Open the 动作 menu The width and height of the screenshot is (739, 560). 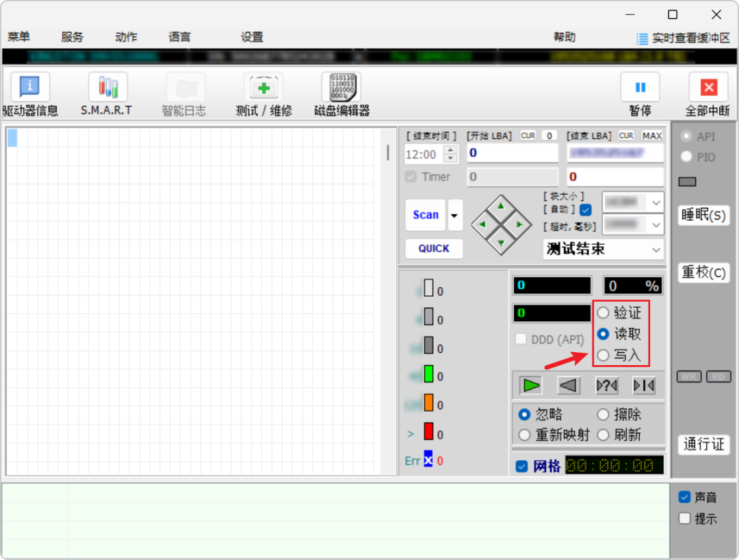pos(126,37)
